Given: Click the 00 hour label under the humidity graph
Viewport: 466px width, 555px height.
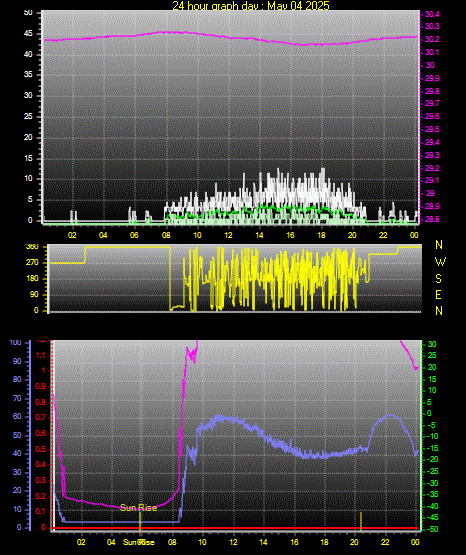Looking at the screenshot, I should coord(415,542).
